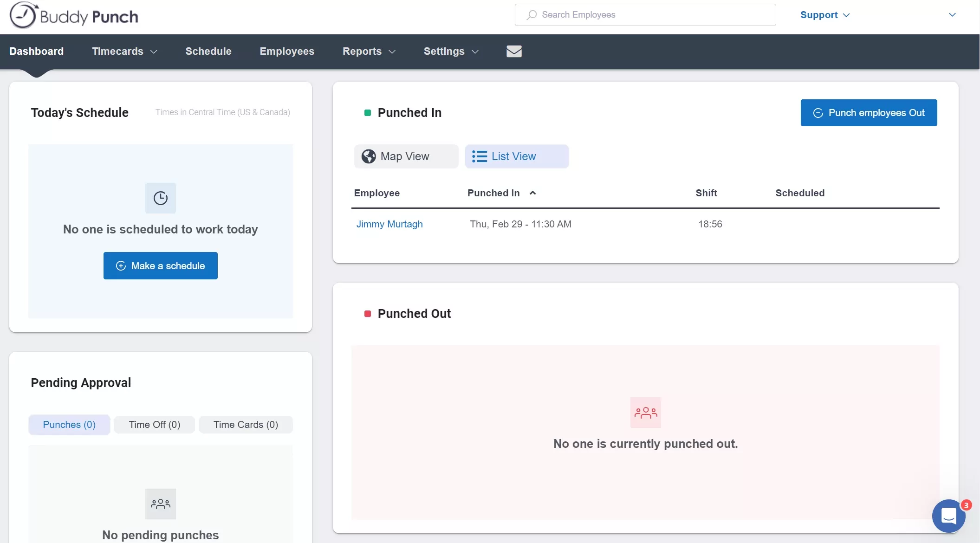Toggle to Map View display
Image resolution: width=980 pixels, height=543 pixels.
[405, 156]
